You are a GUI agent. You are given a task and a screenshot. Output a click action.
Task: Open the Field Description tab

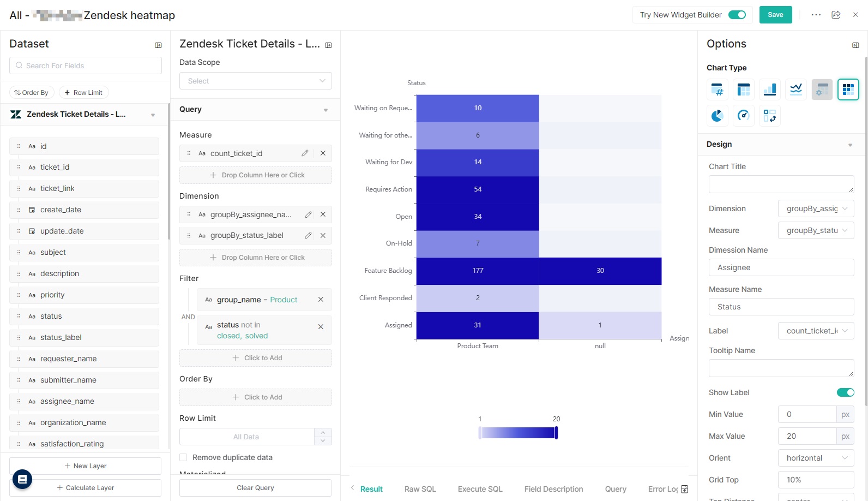tap(553, 489)
